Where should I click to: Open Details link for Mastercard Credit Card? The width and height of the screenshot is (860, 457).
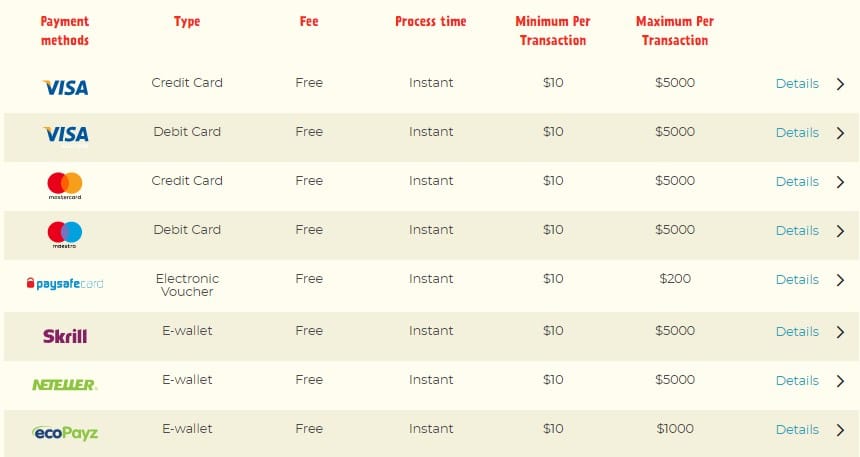[797, 182]
